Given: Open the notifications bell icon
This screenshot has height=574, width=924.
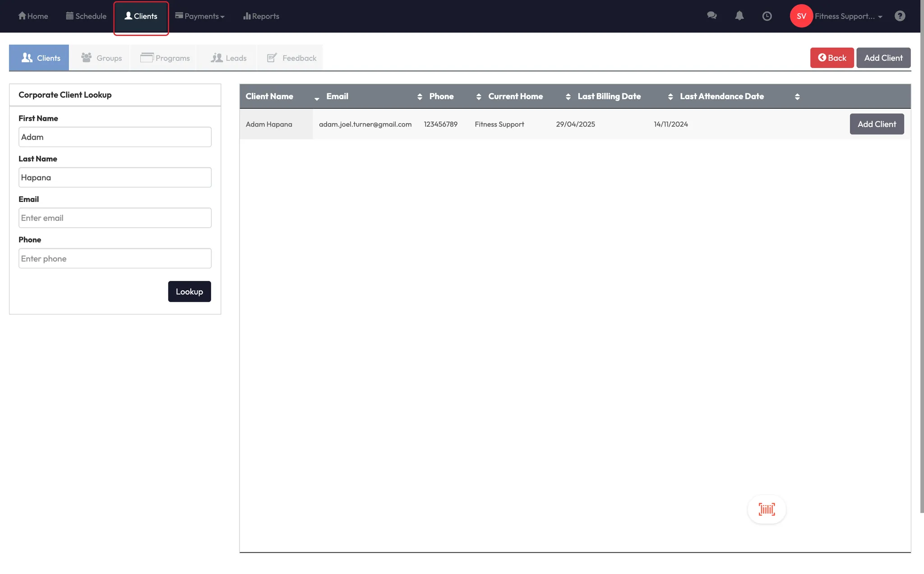Looking at the screenshot, I should [739, 16].
